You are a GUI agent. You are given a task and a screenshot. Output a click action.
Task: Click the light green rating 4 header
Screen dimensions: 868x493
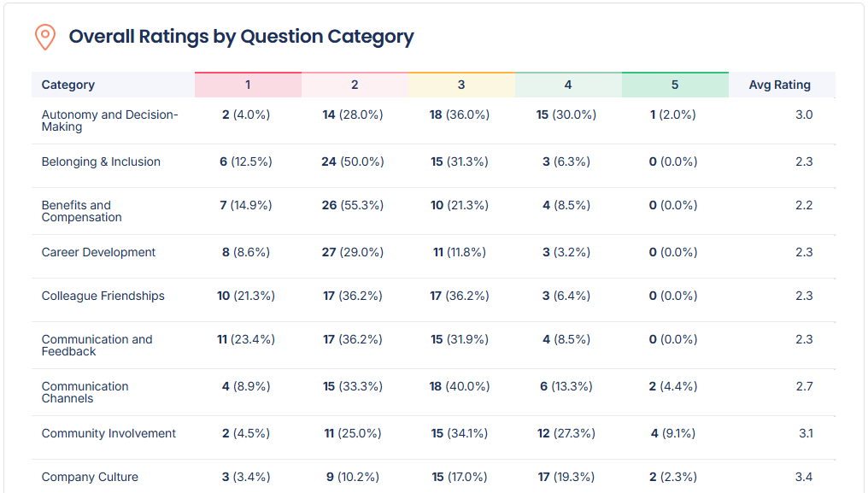568,85
